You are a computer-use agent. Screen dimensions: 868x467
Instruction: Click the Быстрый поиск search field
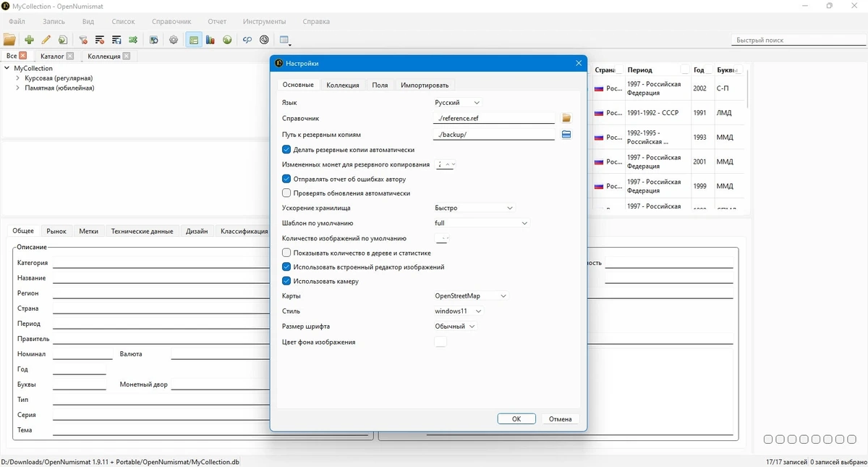(798, 40)
